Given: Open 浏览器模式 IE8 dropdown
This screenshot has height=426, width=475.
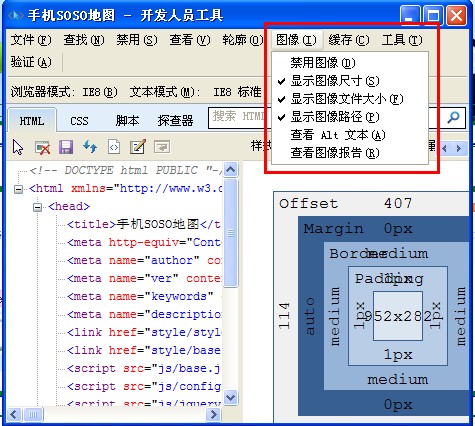Looking at the screenshot, I should pos(64,91).
